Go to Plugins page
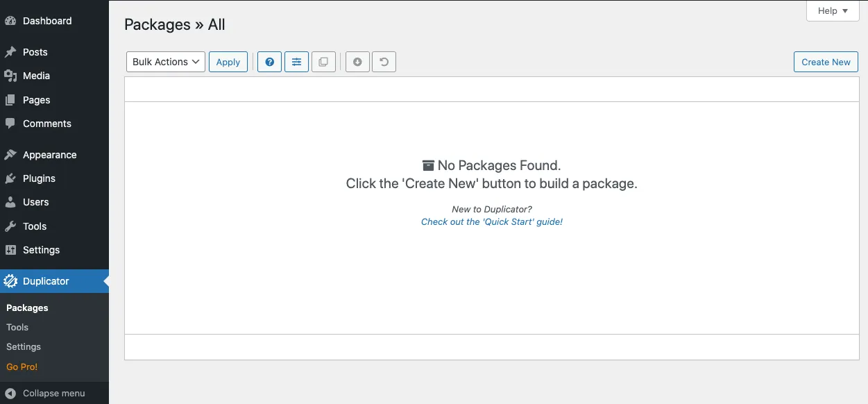 (x=54, y=178)
